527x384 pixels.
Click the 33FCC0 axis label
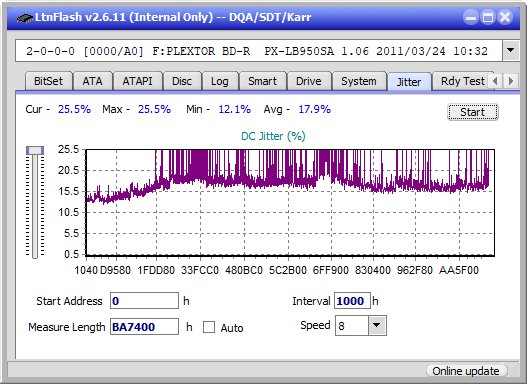click(200, 270)
